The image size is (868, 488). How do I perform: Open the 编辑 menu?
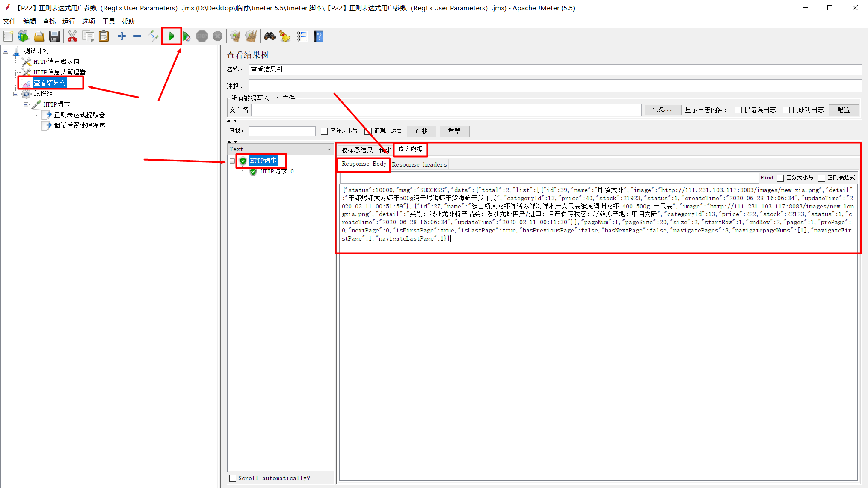(30, 21)
